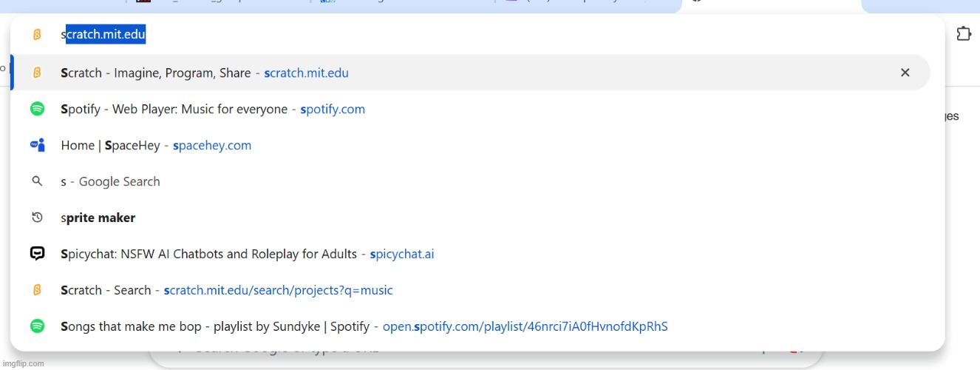Open the spotify.com suggestion URL
This screenshot has height=370, width=980.
(x=333, y=109)
